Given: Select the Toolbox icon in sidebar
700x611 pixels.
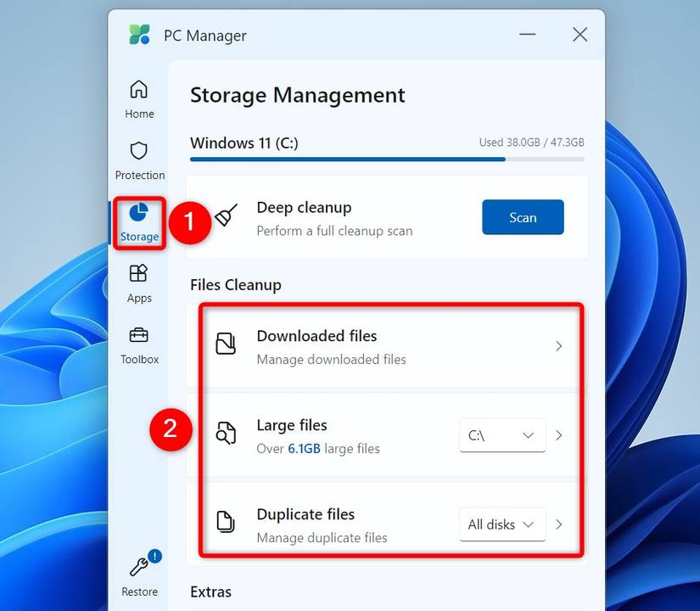Looking at the screenshot, I should point(138,336).
